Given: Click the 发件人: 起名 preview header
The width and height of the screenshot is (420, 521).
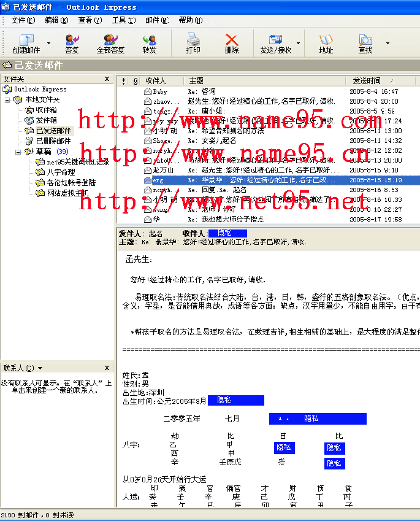Looking at the screenshot, I should [x=141, y=234].
